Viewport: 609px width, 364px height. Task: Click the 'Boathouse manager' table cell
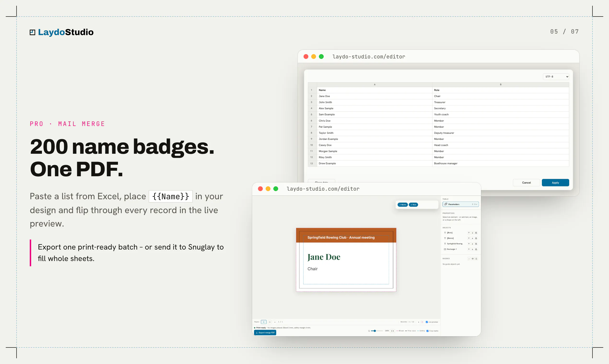(500, 163)
